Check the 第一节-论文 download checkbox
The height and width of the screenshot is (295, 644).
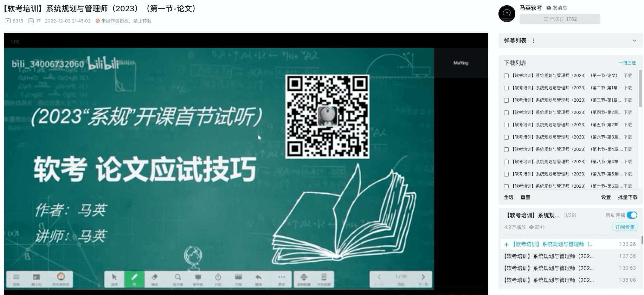506,76
